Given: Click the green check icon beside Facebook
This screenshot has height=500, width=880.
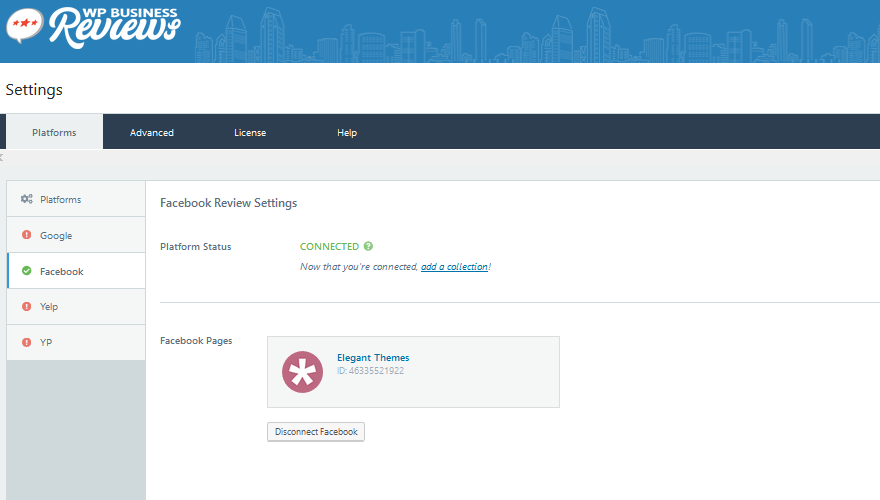Looking at the screenshot, I should (26, 270).
